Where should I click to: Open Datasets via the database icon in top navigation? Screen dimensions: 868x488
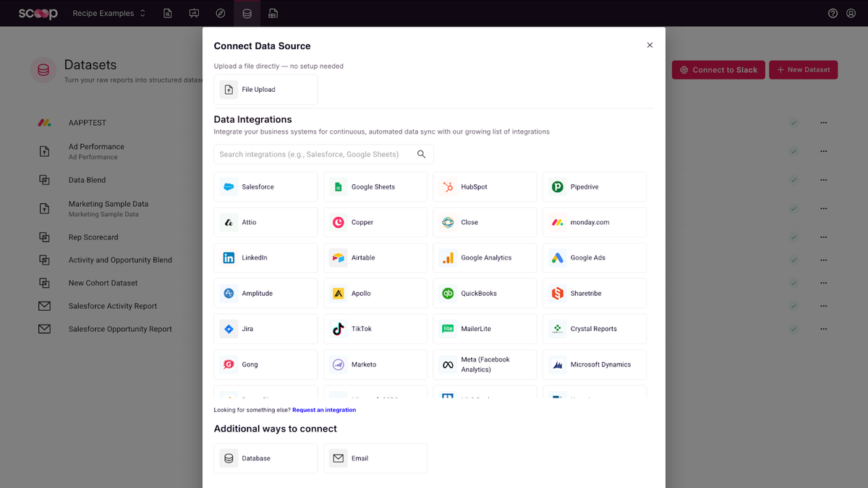click(247, 13)
